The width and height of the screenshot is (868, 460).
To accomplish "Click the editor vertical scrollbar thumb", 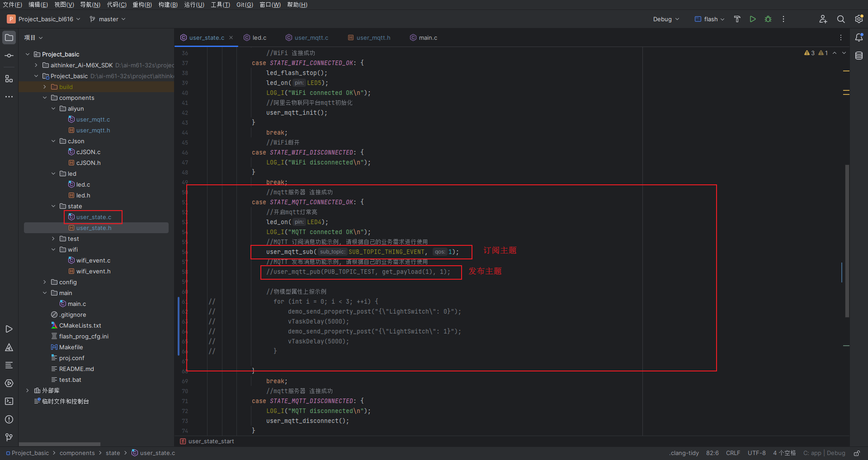I will 847,241.
